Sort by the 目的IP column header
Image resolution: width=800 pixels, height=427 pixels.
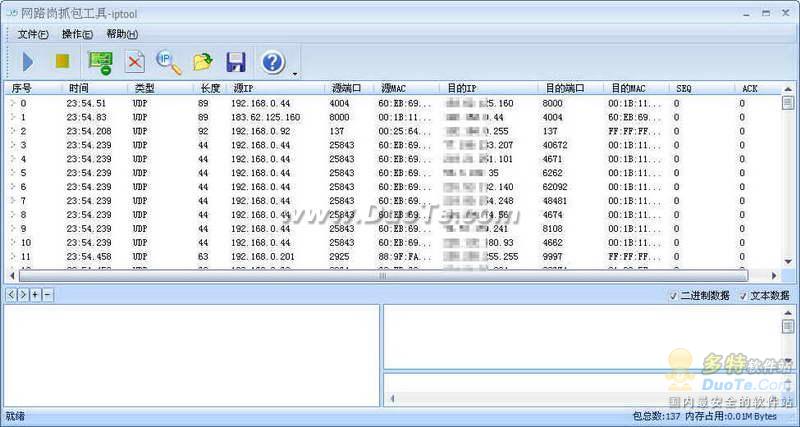pos(489,89)
